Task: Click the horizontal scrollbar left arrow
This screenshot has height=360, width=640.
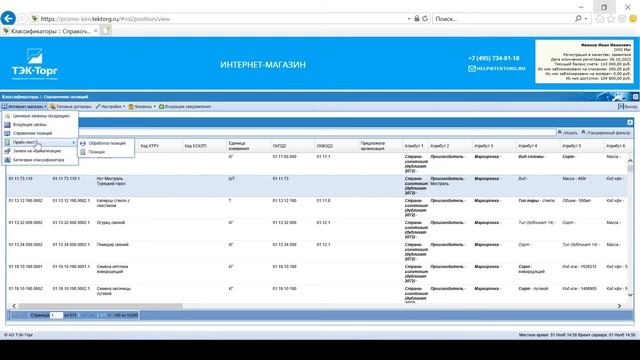Action: tap(14, 306)
